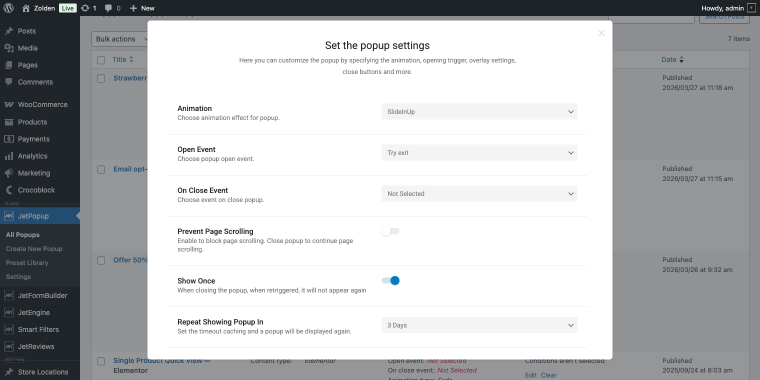The image size is (760, 380).
Task: Click the Payments dollar icon
Action: (x=9, y=139)
